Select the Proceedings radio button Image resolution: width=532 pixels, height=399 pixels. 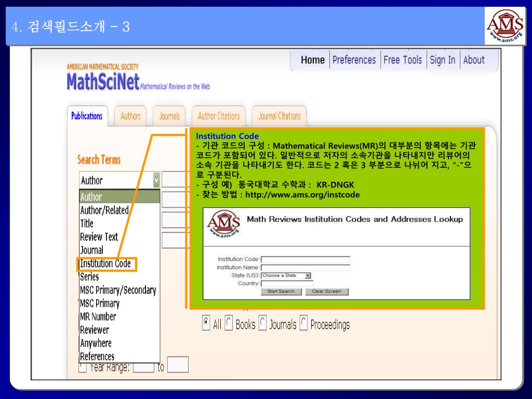(x=303, y=323)
